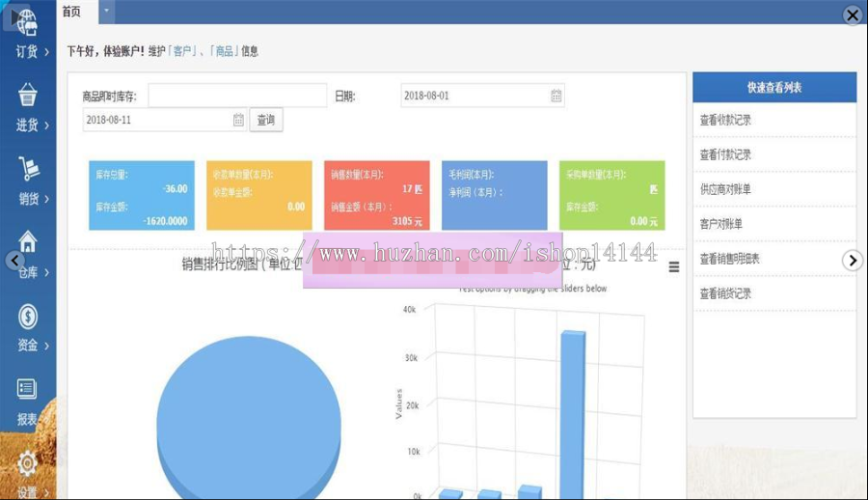Open the 设置 settings gear icon
Image resolution: width=868 pixels, height=500 pixels.
click(27, 463)
